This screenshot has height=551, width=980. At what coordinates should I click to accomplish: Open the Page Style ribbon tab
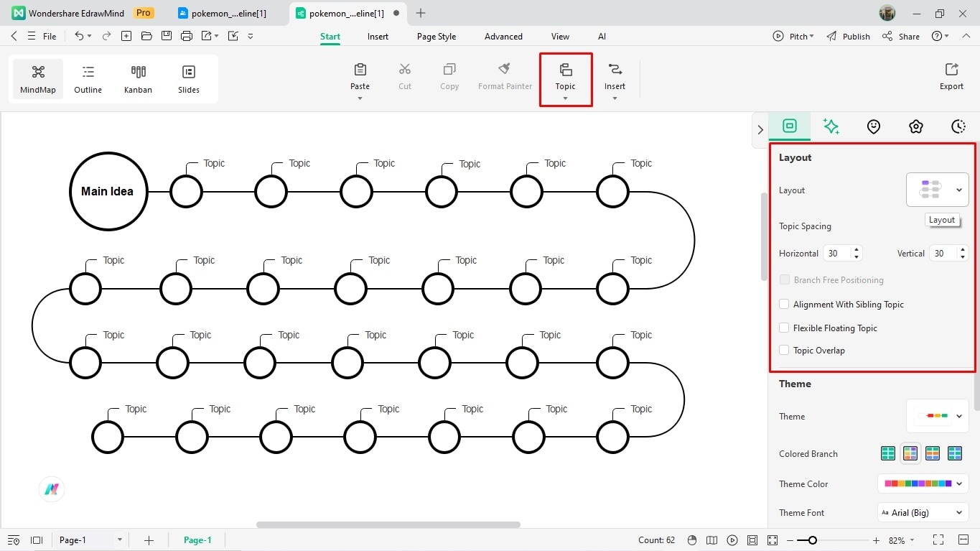tap(437, 37)
